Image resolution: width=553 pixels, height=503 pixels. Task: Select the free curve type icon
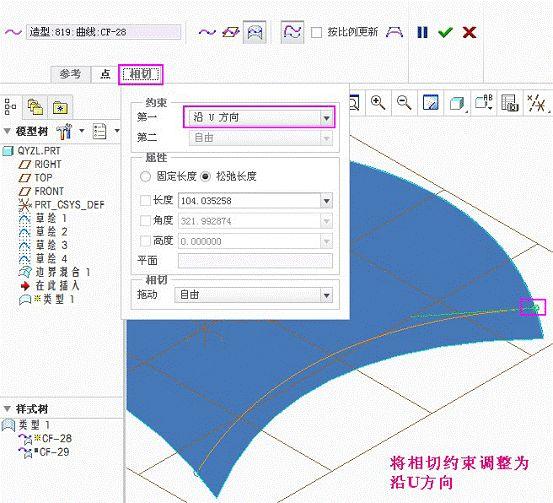pyautogui.click(x=207, y=32)
